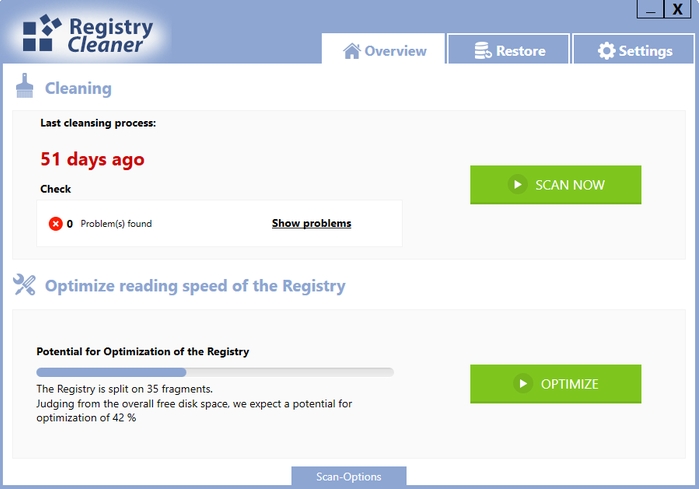
Task: Click the broom icon beside Cleaning
Action: pyautogui.click(x=25, y=86)
